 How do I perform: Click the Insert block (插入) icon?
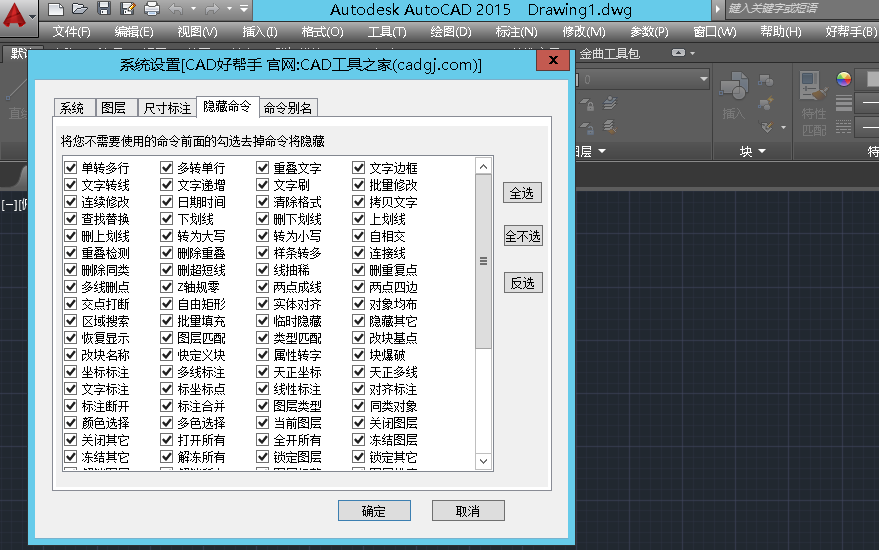coord(734,96)
